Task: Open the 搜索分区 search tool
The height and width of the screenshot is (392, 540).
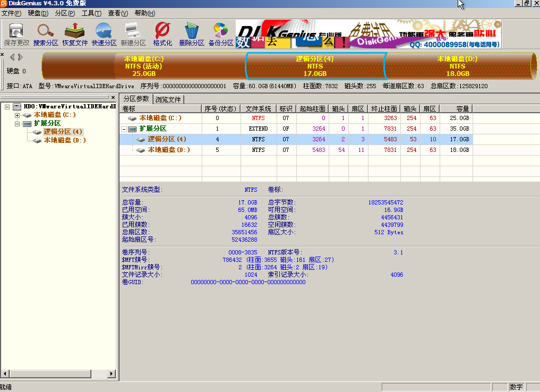Action: pyautogui.click(x=46, y=34)
